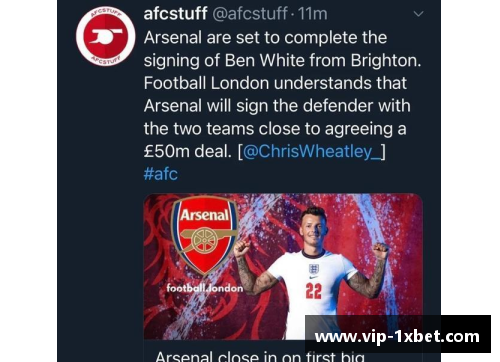The image size is (500, 362).
Task: Click the Arsenal crest in the card image
Action: (x=205, y=235)
